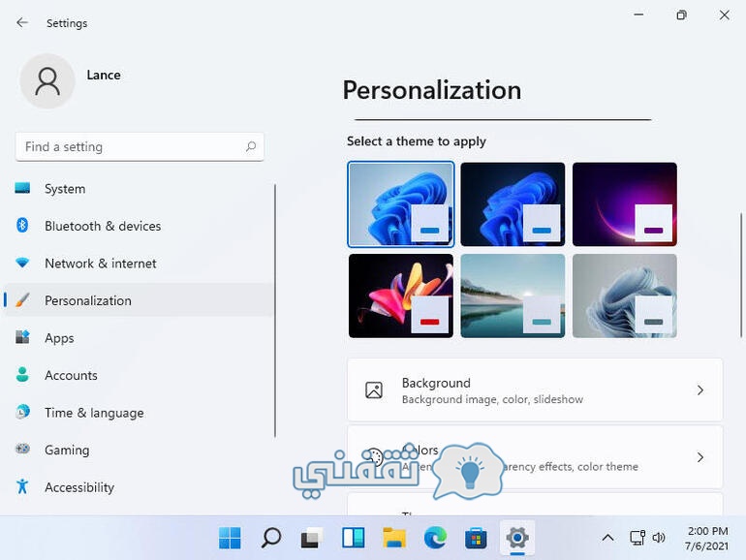This screenshot has height=560, width=746.
Task: Expand Colors with its chevron
Action: (699, 457)
